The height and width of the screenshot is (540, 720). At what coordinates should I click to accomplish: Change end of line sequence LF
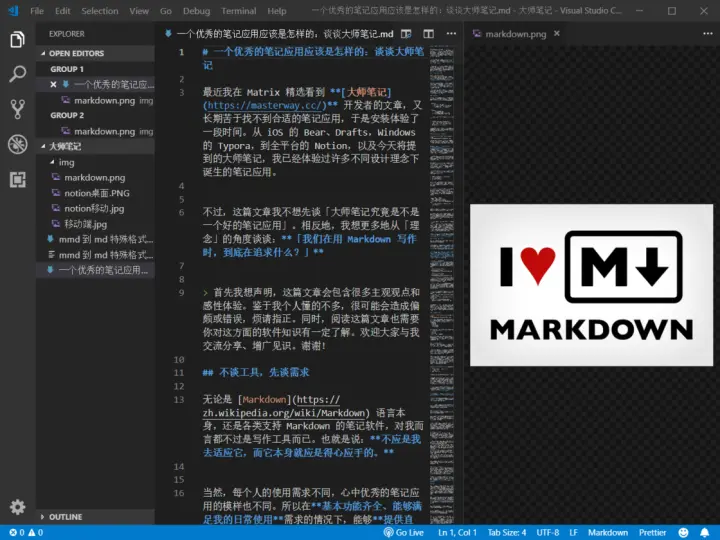click(x=574, y=533)
